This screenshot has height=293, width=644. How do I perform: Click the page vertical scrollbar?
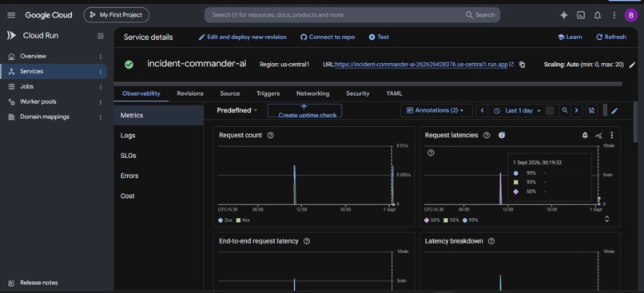pyautogui.click(x=636, y=123)
